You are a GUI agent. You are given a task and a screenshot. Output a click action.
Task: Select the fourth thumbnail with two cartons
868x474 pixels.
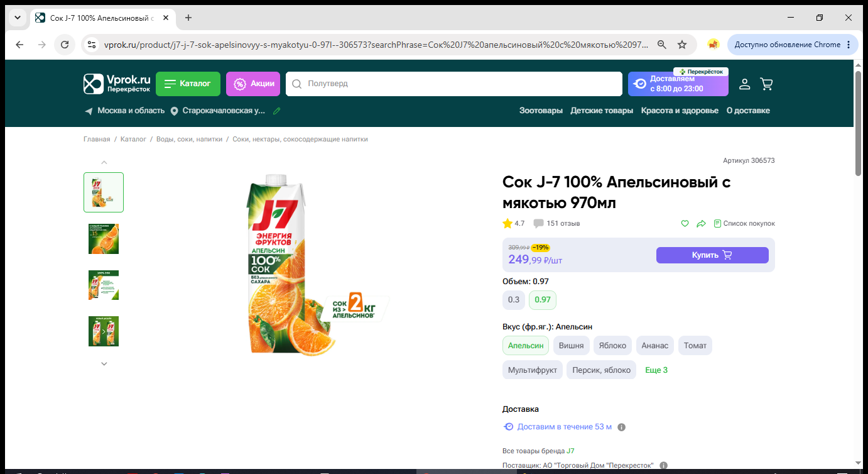[x=104, y=331]
